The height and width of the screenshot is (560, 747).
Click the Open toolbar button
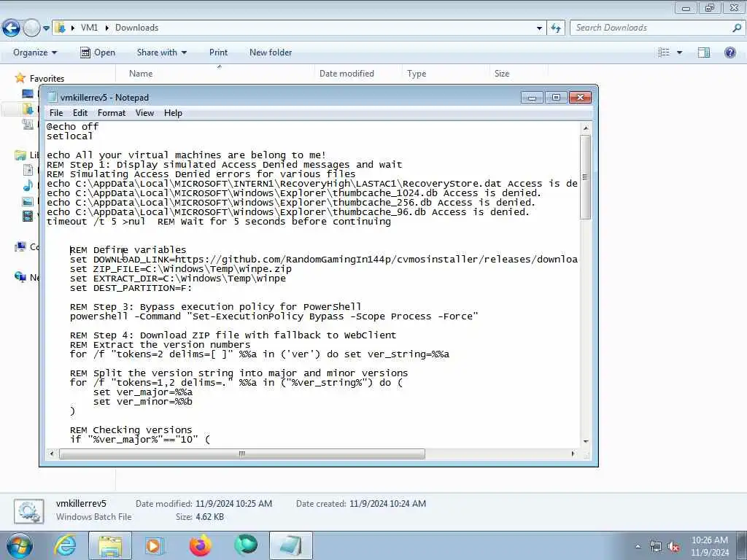click(98, 52)
